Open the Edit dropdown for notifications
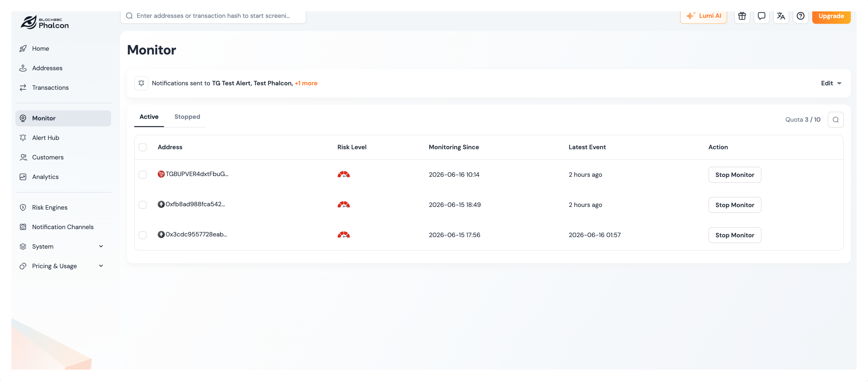 pos(831,83)
